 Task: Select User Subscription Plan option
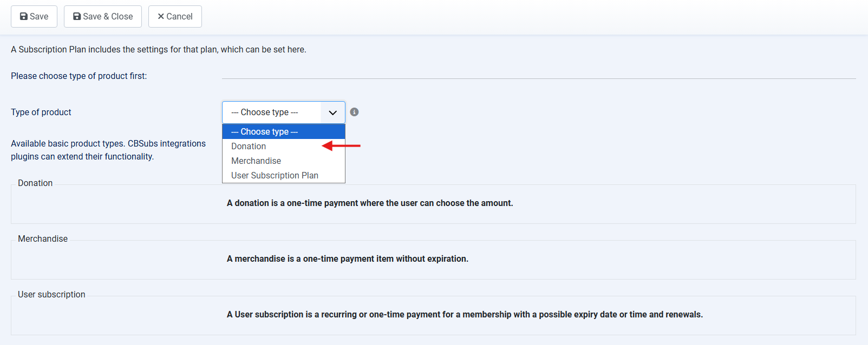(275, 175)
